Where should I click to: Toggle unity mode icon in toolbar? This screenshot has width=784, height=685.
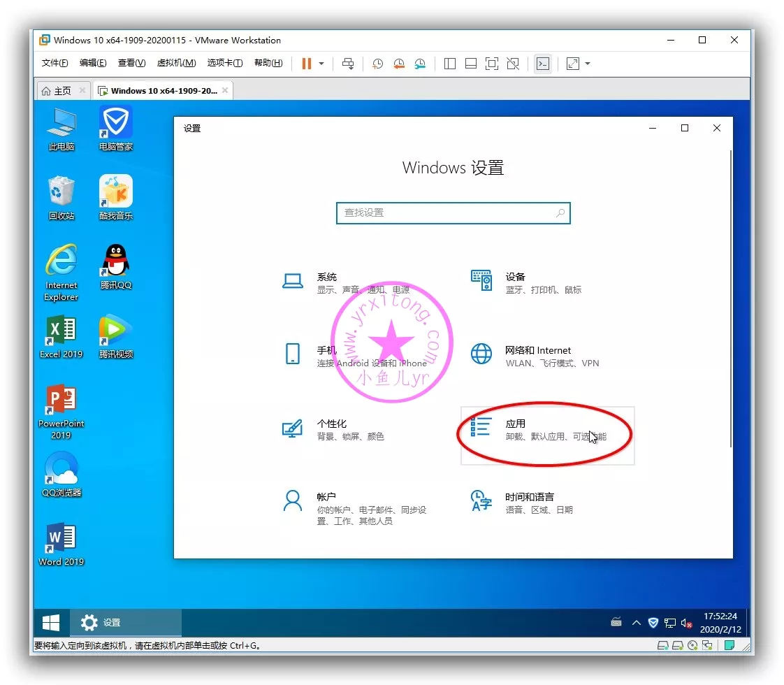(x=513, y=64)
